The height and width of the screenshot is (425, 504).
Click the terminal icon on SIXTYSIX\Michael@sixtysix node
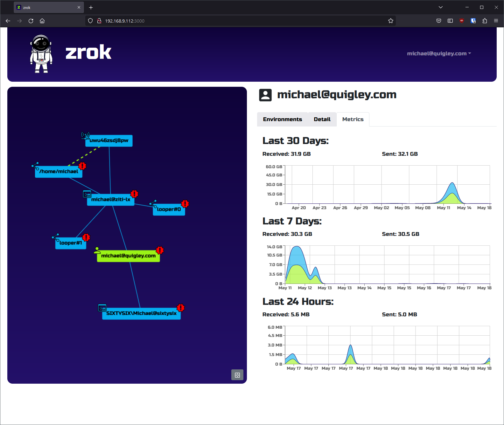point(102,308)
